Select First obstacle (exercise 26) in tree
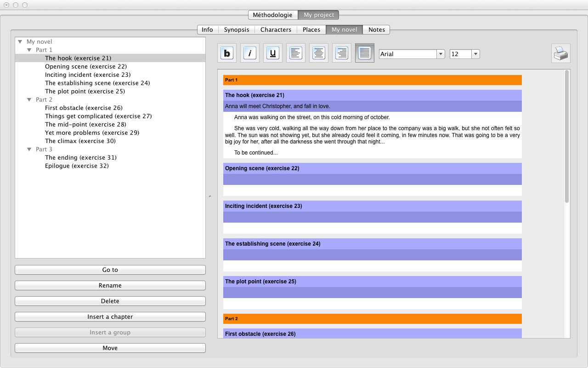588x368 pixels. [x=84, y=108]
